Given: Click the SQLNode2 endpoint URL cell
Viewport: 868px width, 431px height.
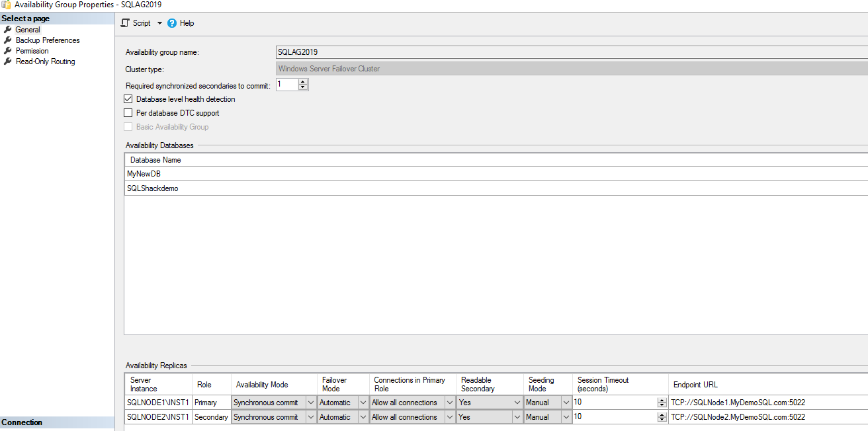Looking at the screenshot, I should click(768, 417).
